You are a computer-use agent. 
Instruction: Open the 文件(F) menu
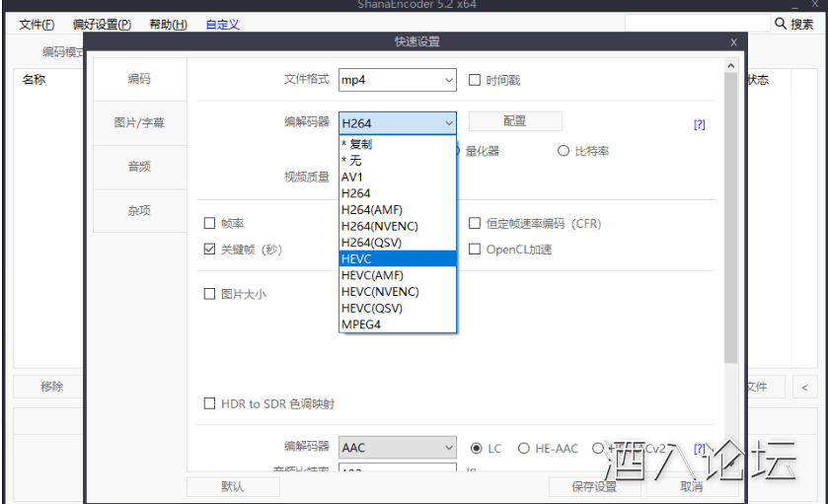37,25
